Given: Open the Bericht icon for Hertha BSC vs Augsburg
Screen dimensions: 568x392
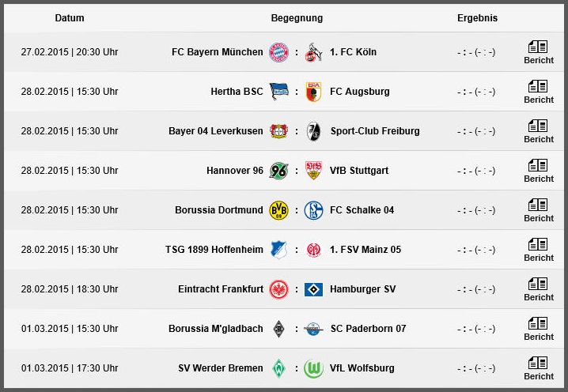Looking at the screenshot, I should click(x=538, y=92).
